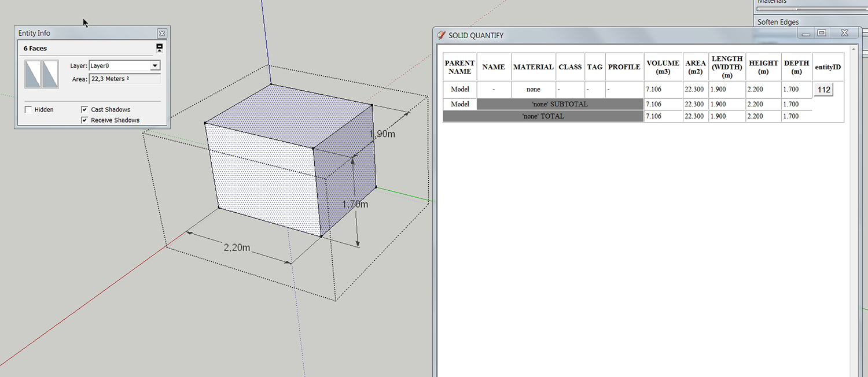Uncheck Cast Shadows
The image size is (868, 377).
(x=84, y=109)
